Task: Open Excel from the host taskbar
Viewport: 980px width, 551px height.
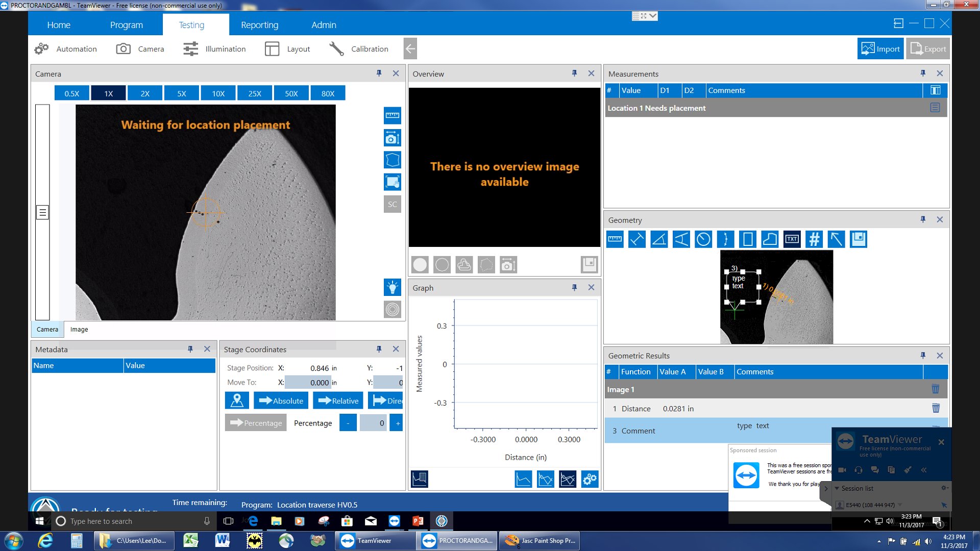Action: coord(191,540)
